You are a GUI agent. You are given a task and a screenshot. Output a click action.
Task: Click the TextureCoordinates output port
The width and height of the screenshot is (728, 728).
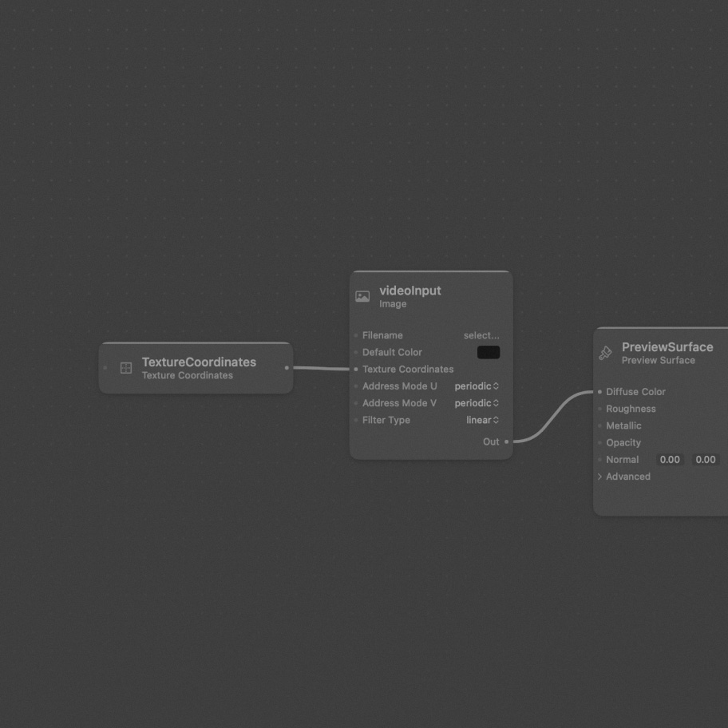tap(287, 368)
